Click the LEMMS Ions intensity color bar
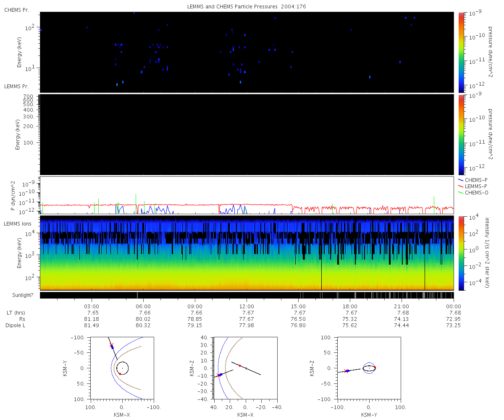This screenshot has width=504, height=420. pyautogui.click(x=461, y=253)
